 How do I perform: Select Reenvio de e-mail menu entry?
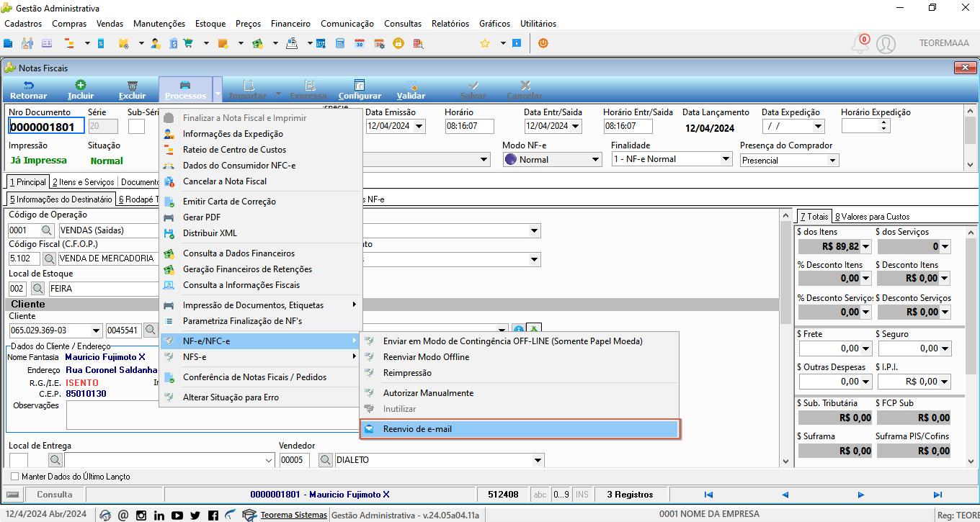[520, 429]
